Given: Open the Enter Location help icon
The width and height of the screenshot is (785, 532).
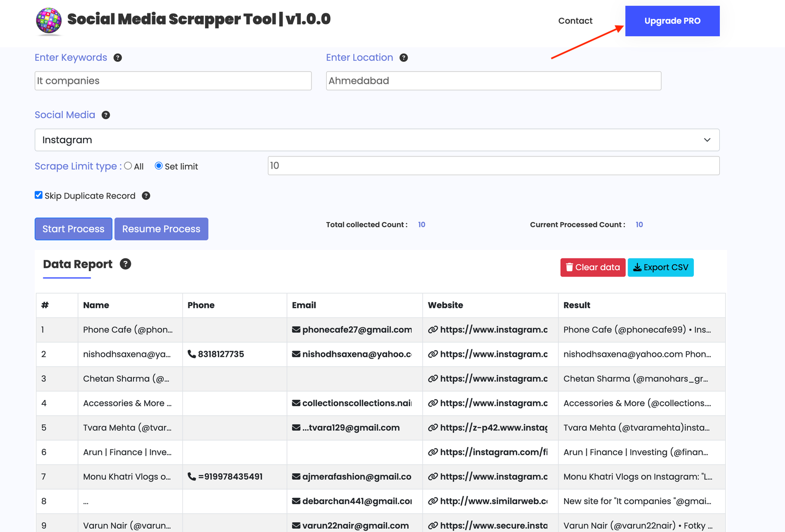Looking at the screenshot, I should [404, 58].
